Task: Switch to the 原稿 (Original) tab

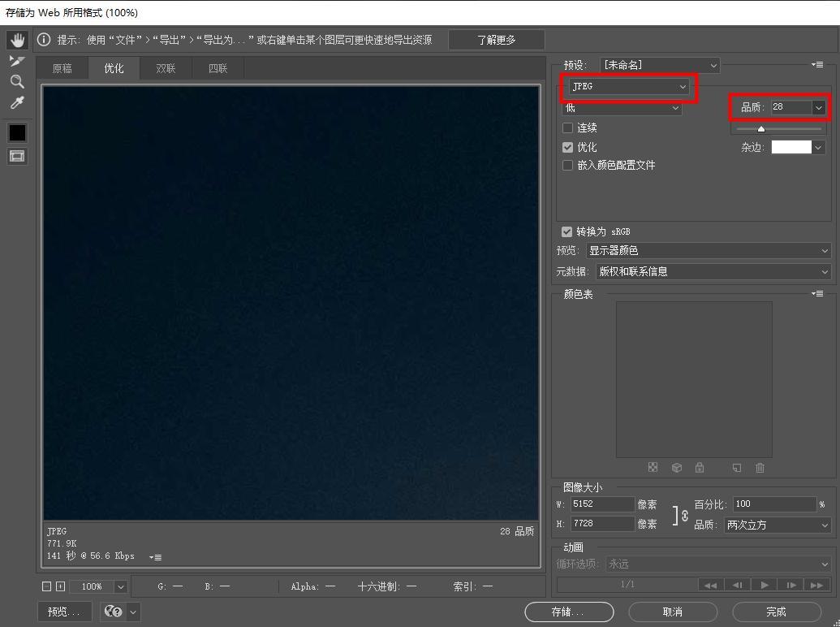Action: 62,68
